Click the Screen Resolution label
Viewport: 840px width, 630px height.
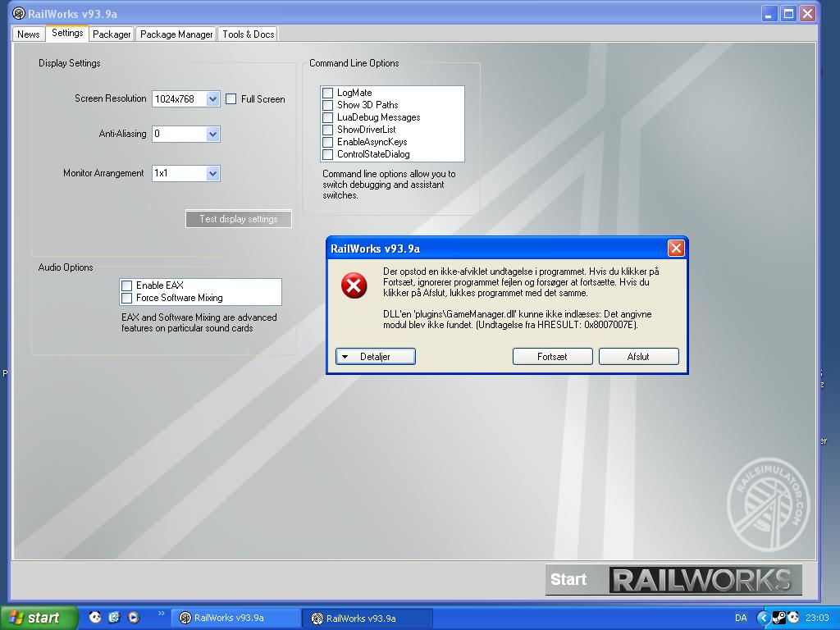click(x=111, y=98)
